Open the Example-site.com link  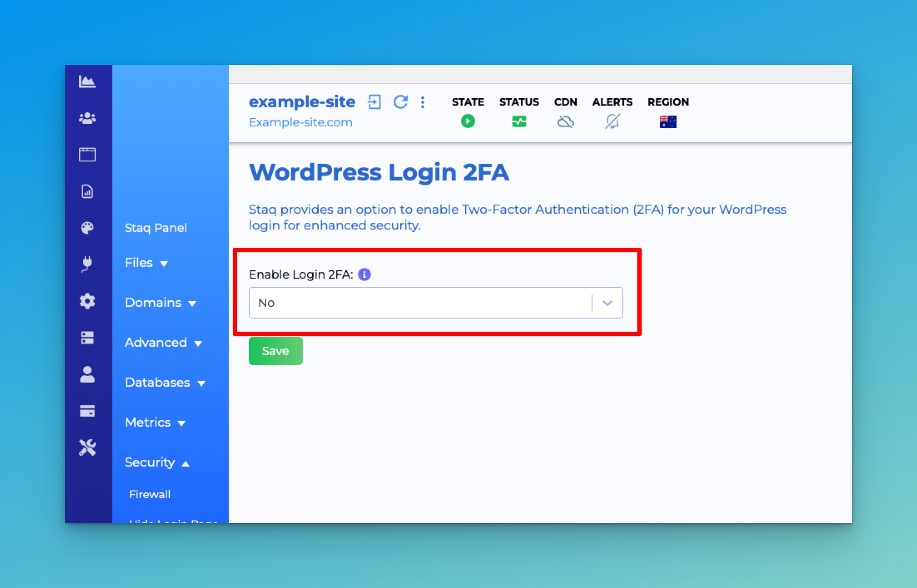pyautogui.click(x=300, y=122)
